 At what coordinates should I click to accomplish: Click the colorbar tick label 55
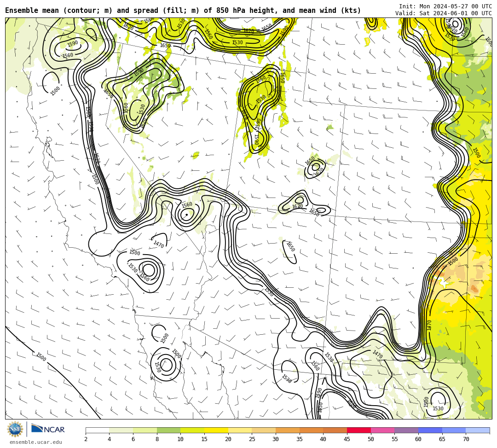[395, 439]
